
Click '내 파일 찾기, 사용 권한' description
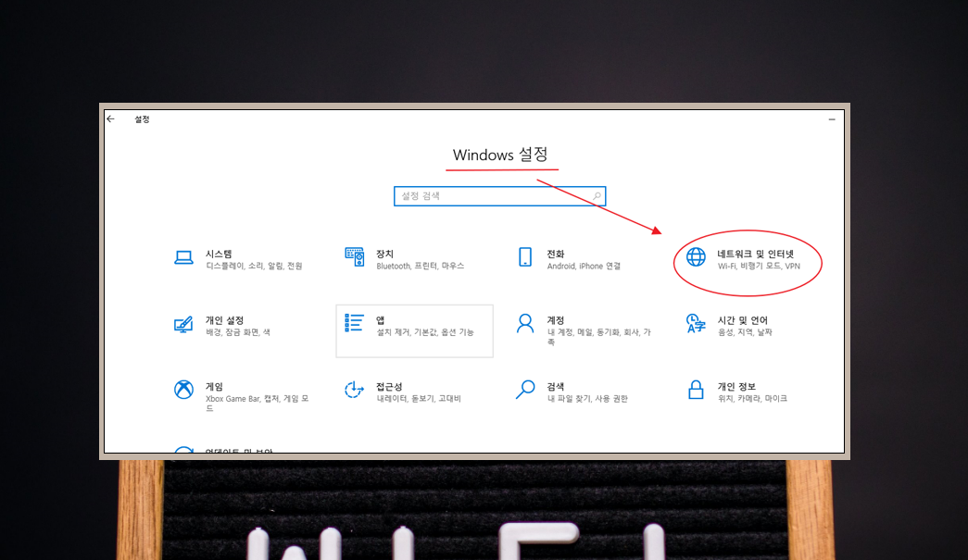(587, 399)
